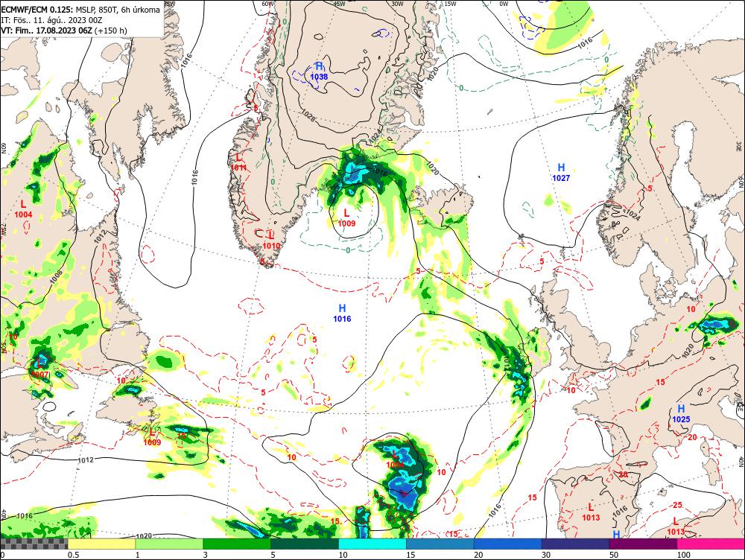Click the L 1009 low near Newfoundland

[x=152, y=437]
